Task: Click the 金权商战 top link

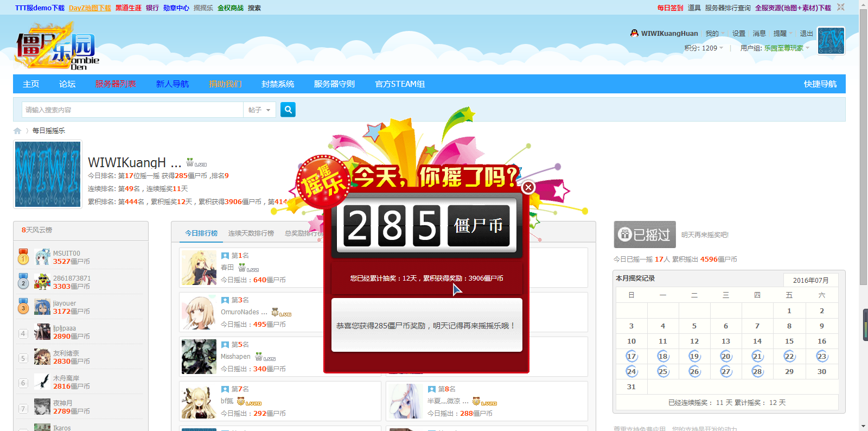Action: 231,8
